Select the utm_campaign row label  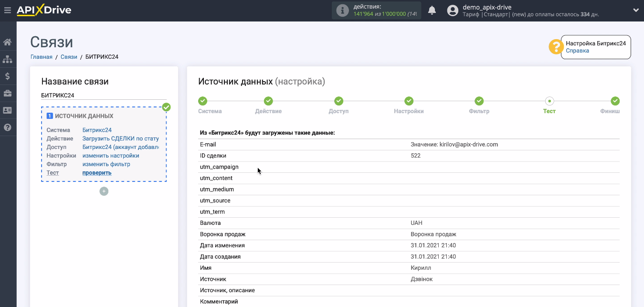(x=219, y=167)
